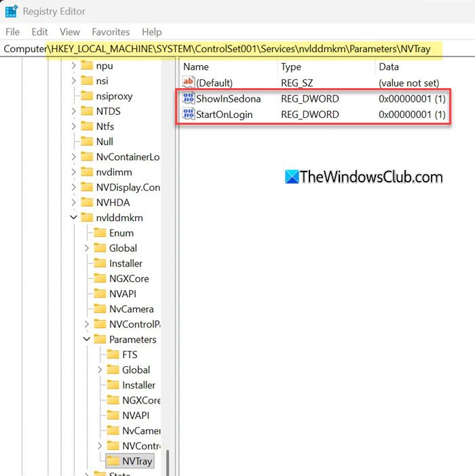475x476 pixels.
Task: Select the ShowInSedona DWORD icon
Action: [x=188, y=98]
